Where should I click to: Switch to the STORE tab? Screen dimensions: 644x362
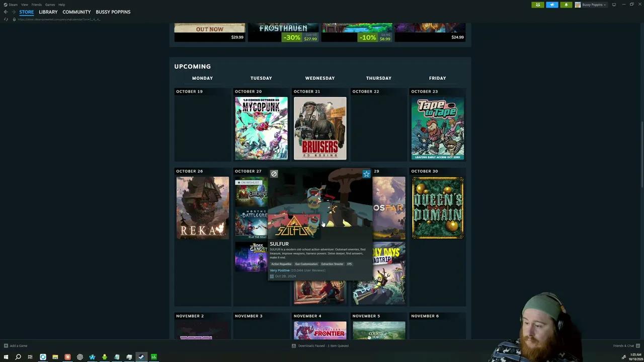tap(27, 12)
